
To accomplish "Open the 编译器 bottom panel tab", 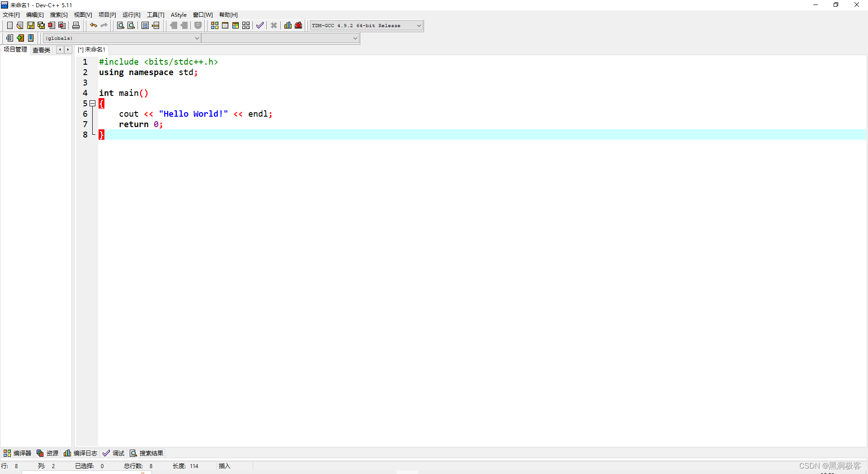I will click(x=17, y=453).
